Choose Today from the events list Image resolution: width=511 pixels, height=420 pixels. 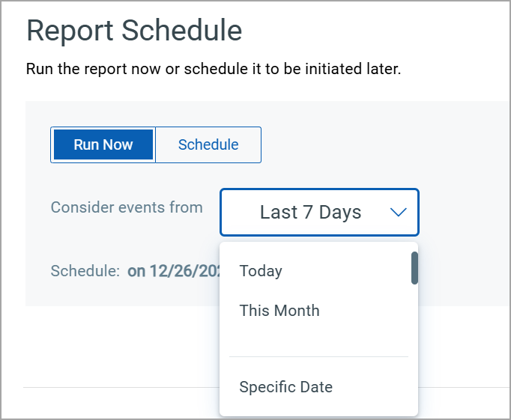coord(261,271)
